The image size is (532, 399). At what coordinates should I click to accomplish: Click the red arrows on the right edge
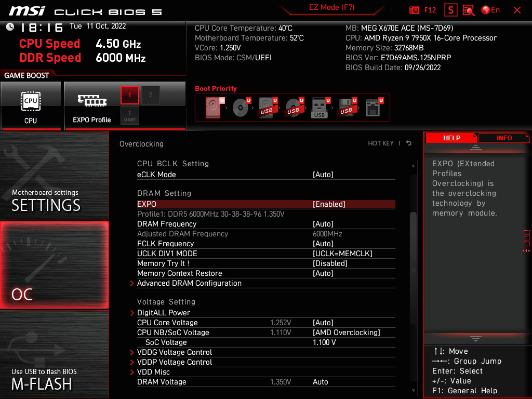point(526,251)
